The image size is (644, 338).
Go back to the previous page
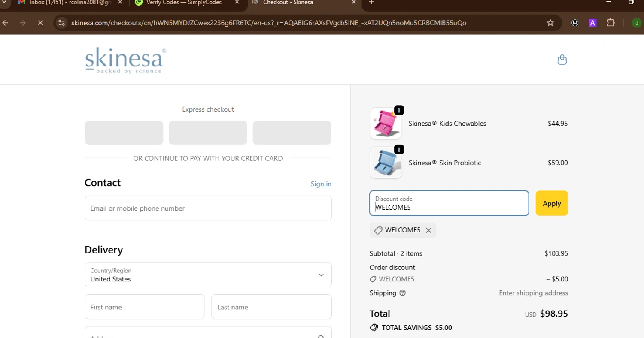tap(5, 23)
